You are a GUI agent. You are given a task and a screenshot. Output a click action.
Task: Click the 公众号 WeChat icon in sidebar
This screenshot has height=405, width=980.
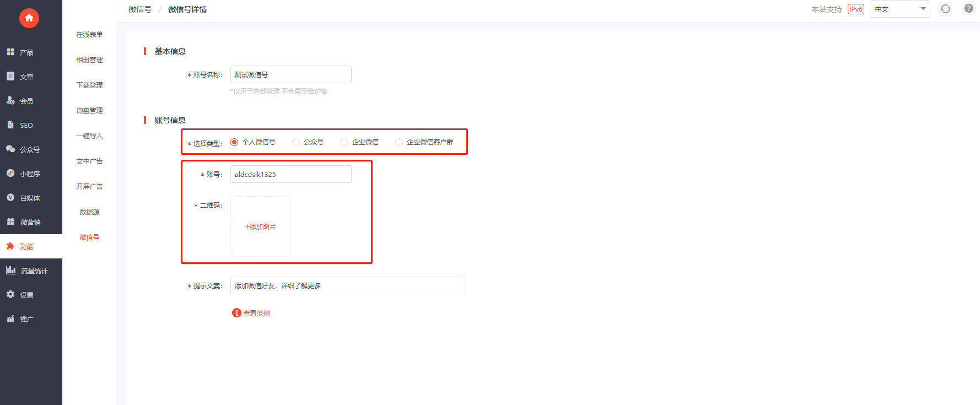(x=10, y=149)
